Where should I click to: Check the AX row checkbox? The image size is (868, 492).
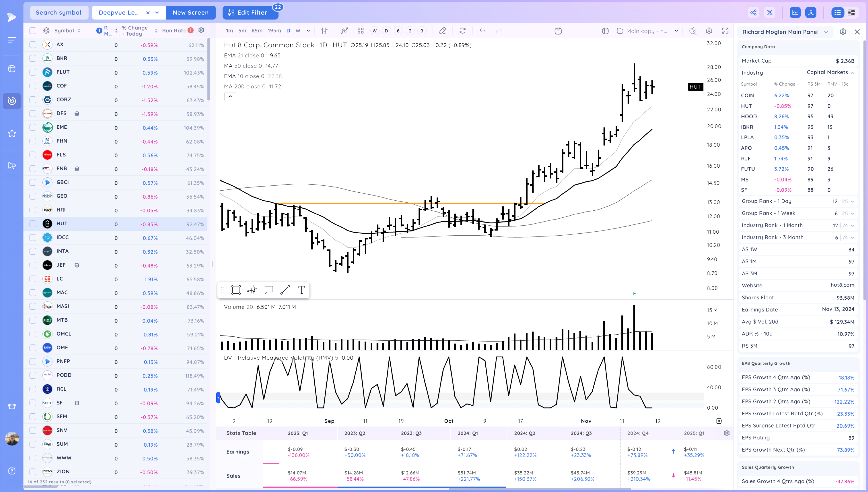coord(33,45)
